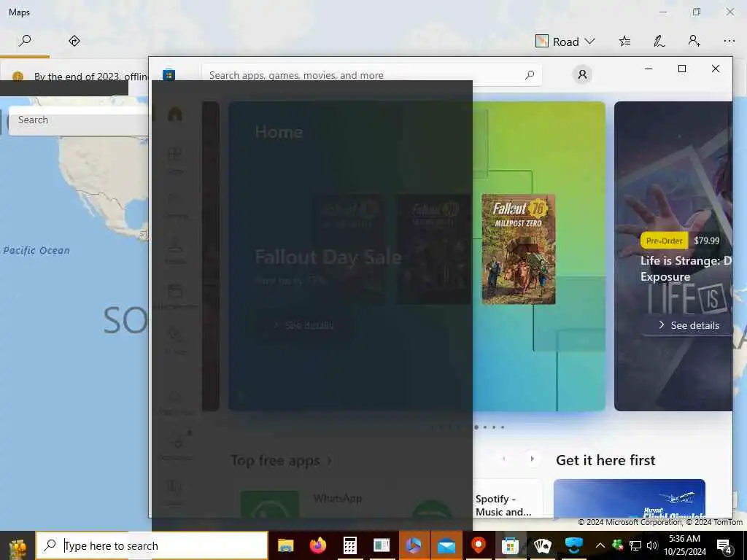Open the Flight Simulator promo thumbnail
Screen dimensions: 747x560
tap(630, 499)
